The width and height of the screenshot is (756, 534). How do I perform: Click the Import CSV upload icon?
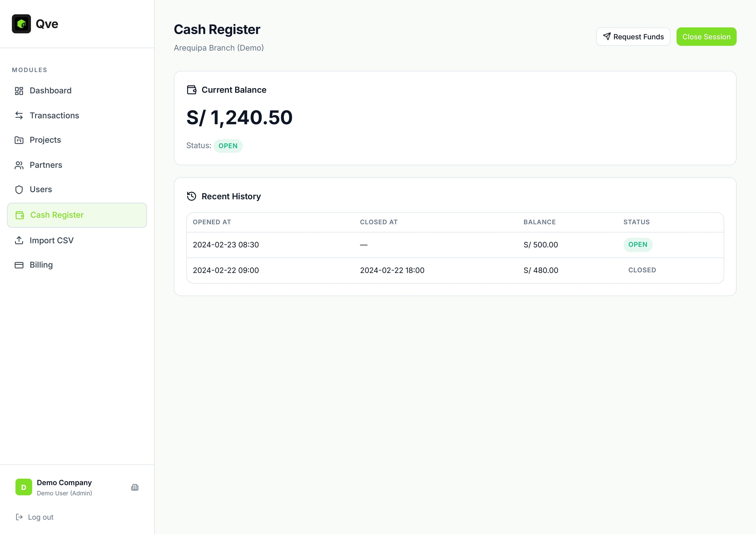[x=19, y=240]
